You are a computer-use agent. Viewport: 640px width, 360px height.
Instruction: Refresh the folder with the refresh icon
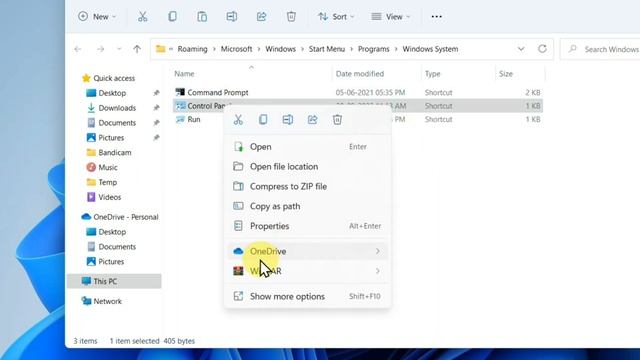pos(542,49)
